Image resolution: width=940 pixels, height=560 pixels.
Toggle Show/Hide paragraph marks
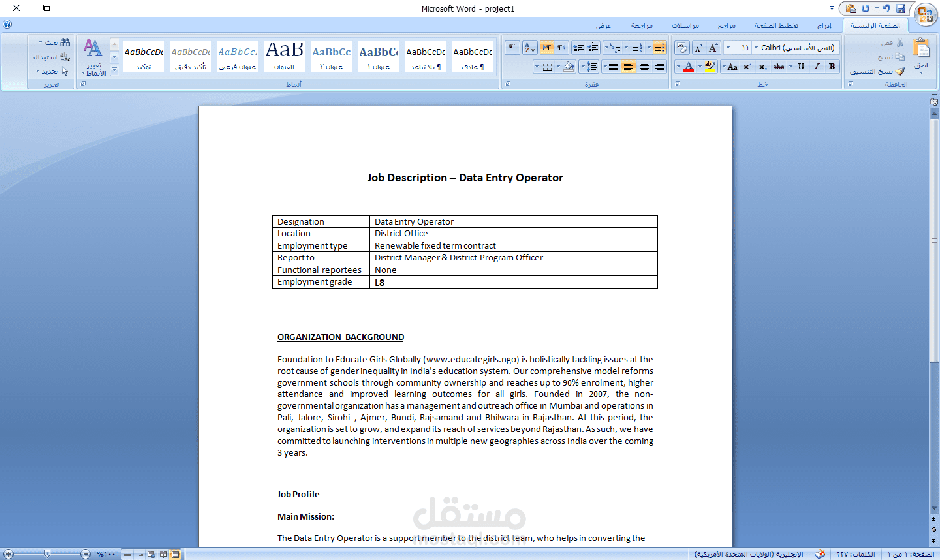(x=512, y=48)
